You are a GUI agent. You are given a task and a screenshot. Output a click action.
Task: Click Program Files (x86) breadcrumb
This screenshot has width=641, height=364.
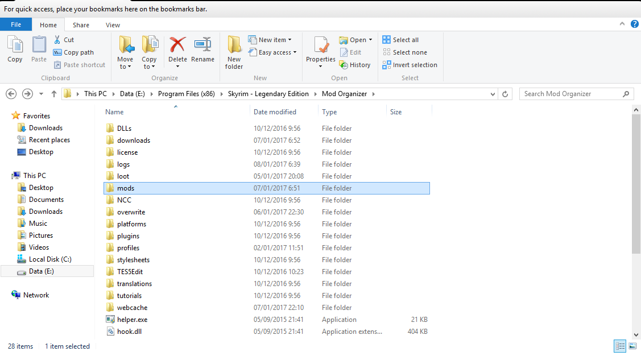(x=187, y=94)
